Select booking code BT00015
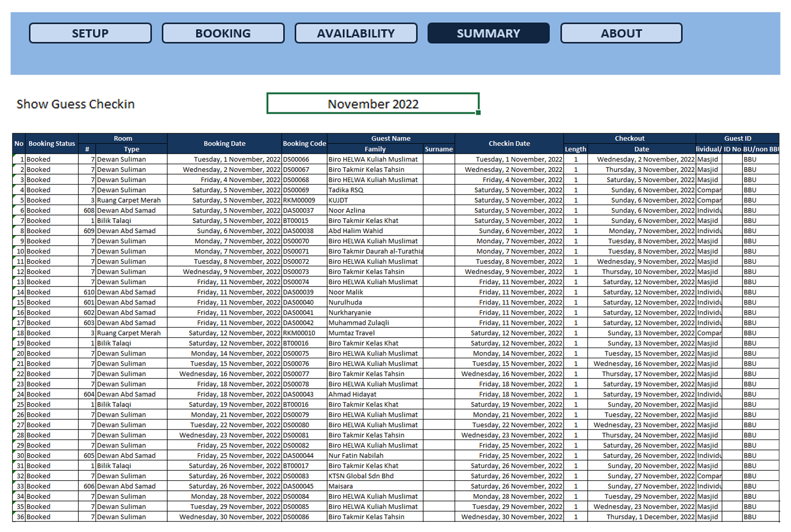This screenshot has height=532, width=791. pos(304,220)
